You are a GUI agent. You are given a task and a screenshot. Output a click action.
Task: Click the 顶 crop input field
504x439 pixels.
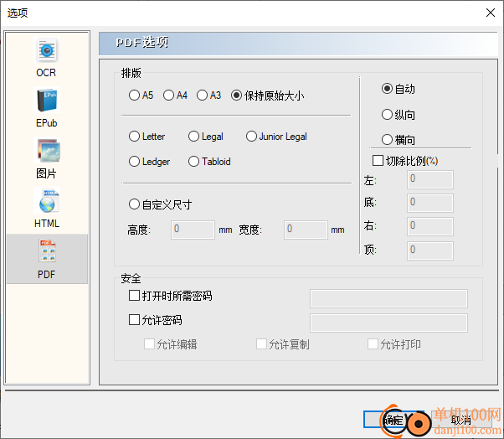(x=430, y=250)
